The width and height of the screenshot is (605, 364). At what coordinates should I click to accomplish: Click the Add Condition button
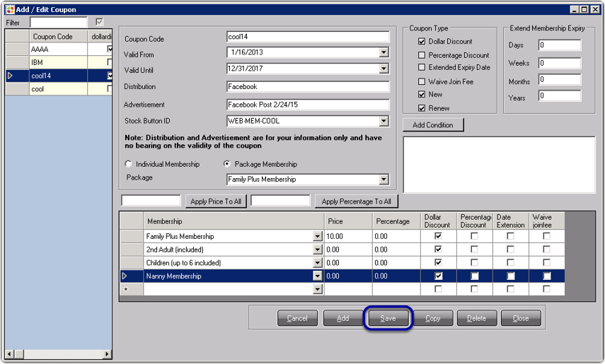(x=433, y=125)
